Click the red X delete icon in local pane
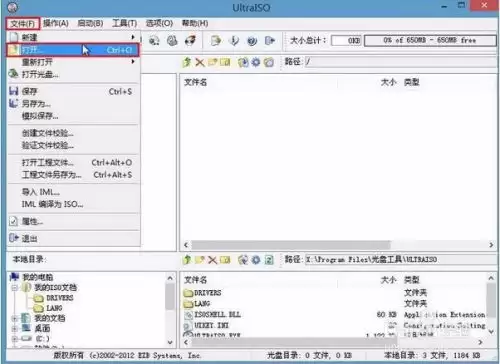 212,260
